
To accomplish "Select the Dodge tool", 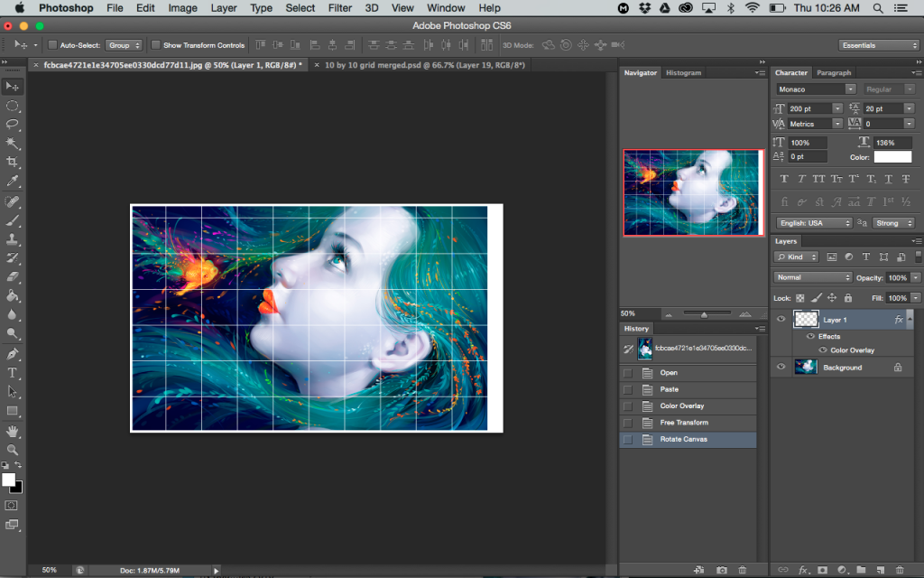I will point(12,333).
